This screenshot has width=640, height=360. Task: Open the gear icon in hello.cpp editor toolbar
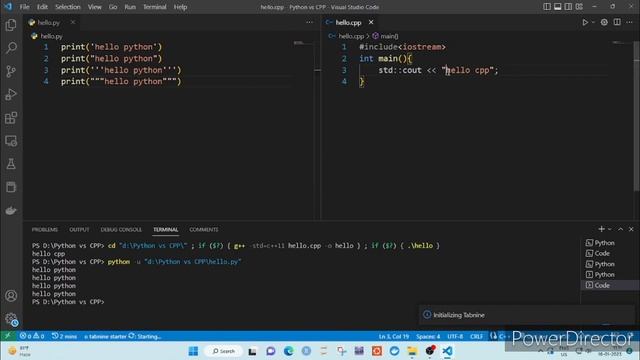pyautogui.click(x=604, y=22)
